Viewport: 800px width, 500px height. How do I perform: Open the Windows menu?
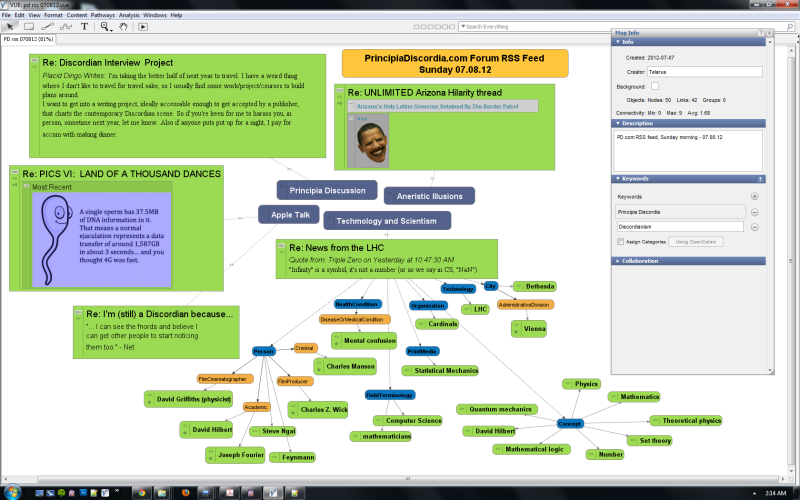click(155, 15)
